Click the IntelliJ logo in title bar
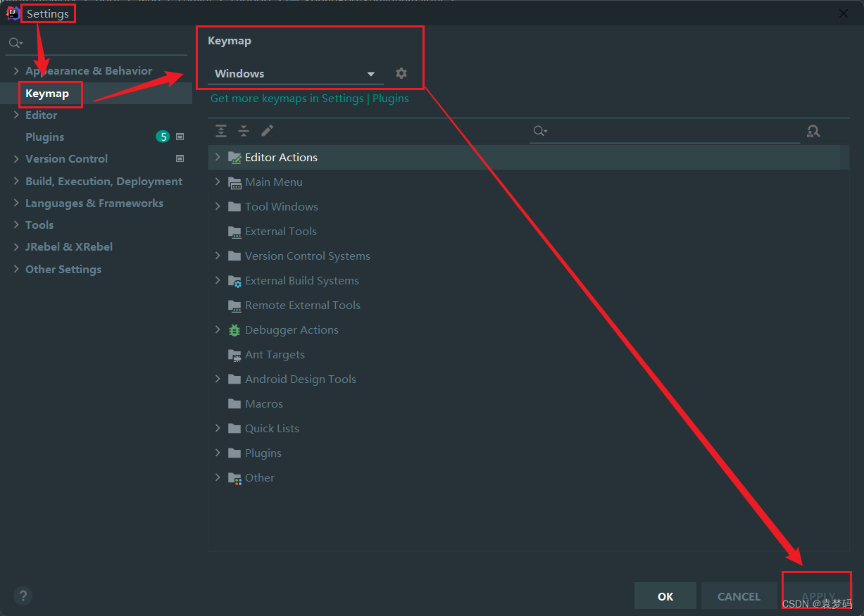864x616 pixels. click(x=13, y=13)
